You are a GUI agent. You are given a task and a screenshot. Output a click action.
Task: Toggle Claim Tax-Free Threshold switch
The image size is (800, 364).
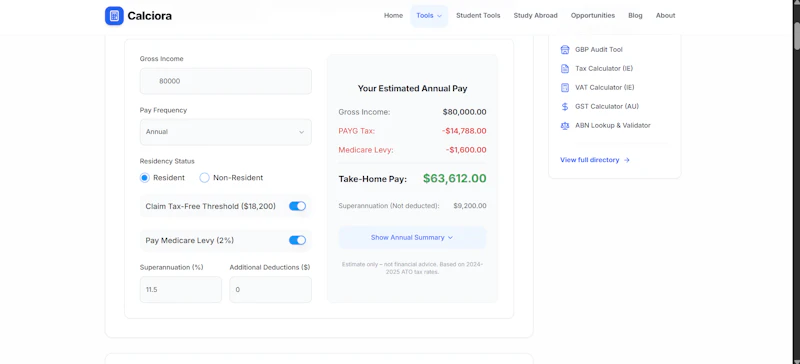click(297, 206)
